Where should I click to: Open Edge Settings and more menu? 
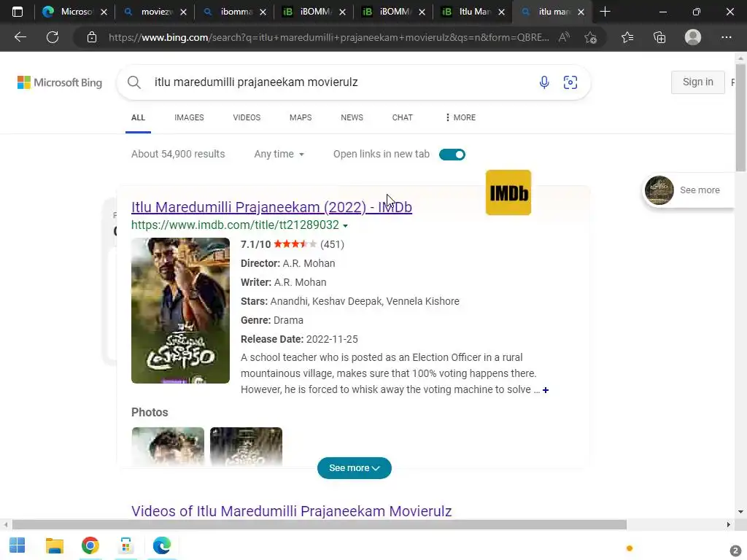(726, 37)
